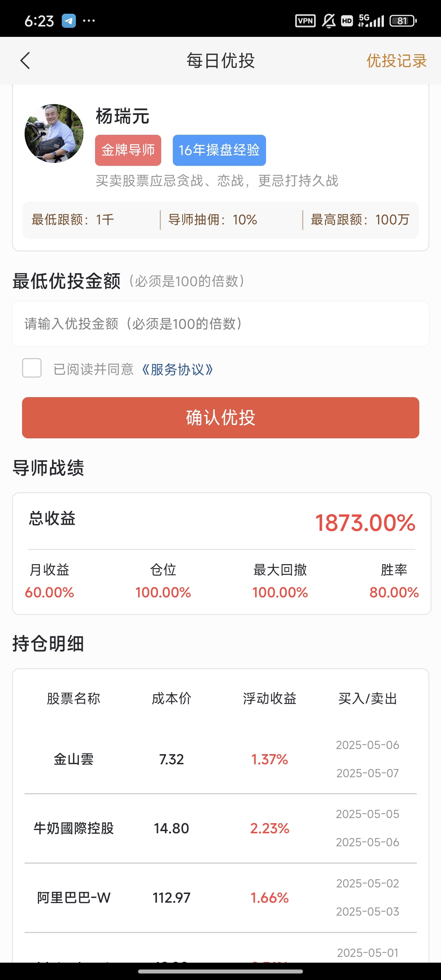Open the Telegram notification icon
Image resolution: width=441 pixels, height=980 pixels.
pos(69,21)
